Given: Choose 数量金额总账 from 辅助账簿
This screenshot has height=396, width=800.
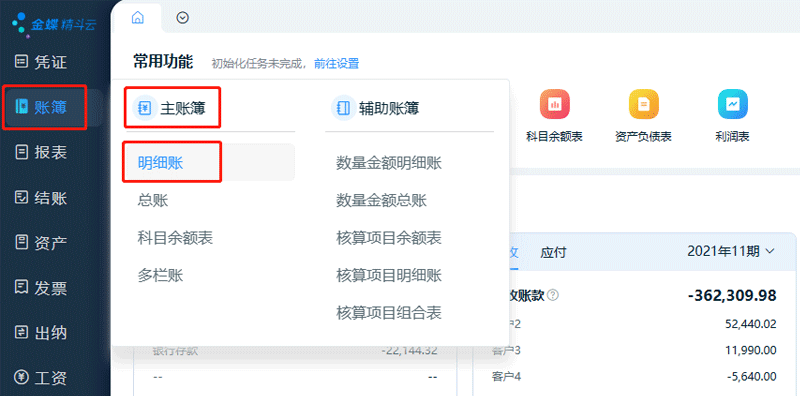Looking at the screenshot, I should coord(381,201).
